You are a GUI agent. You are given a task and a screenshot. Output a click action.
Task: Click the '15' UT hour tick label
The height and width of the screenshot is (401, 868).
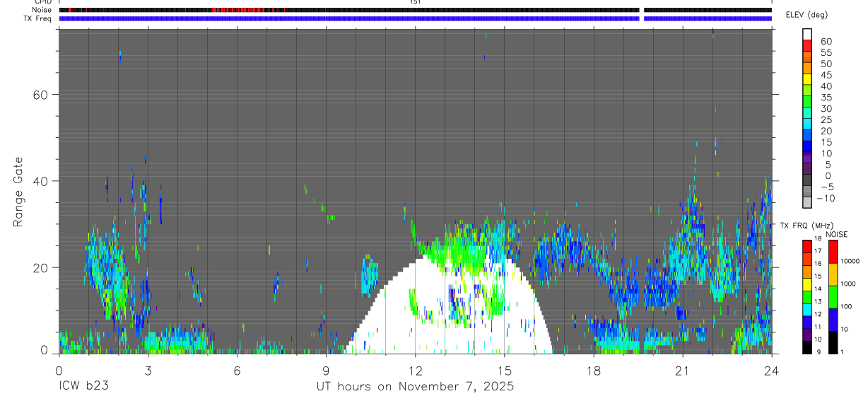(504, 370)
